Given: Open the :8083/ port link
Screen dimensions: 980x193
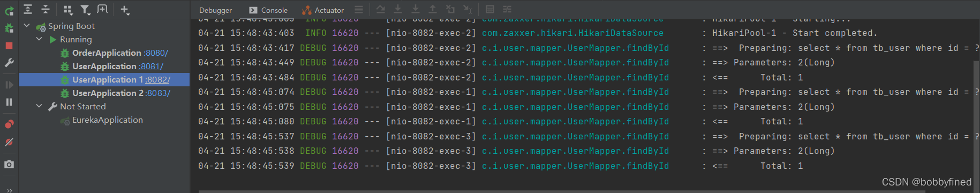Looking at the screenshot, I should click(158, 93).
